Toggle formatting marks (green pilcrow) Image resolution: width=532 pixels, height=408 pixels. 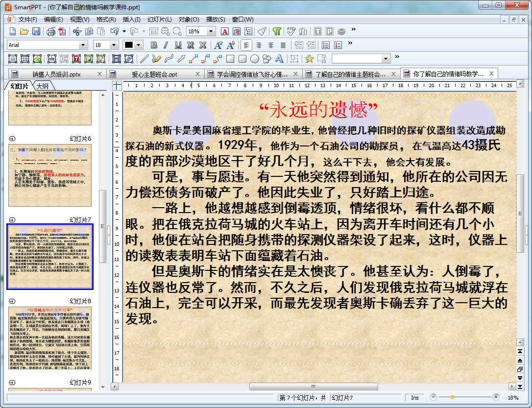tap(277, 31)
